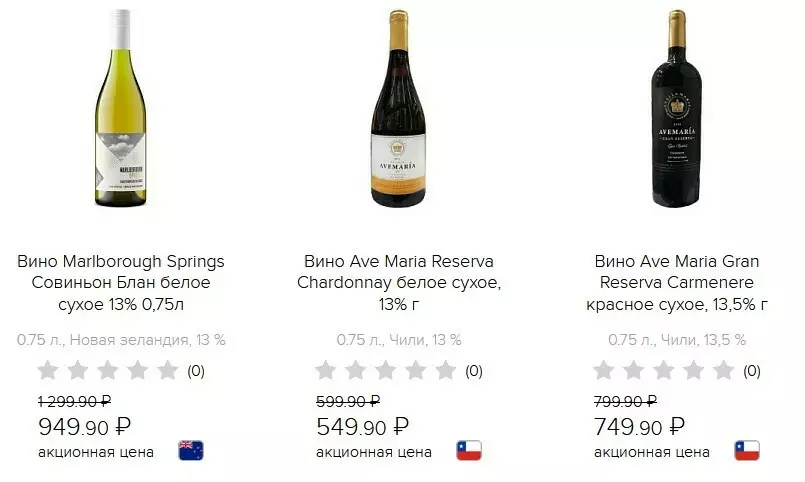Open Ave Maria Reserva Chardonnay bottle image
Viewport: 805px width, 482px height.
(399, 108)
